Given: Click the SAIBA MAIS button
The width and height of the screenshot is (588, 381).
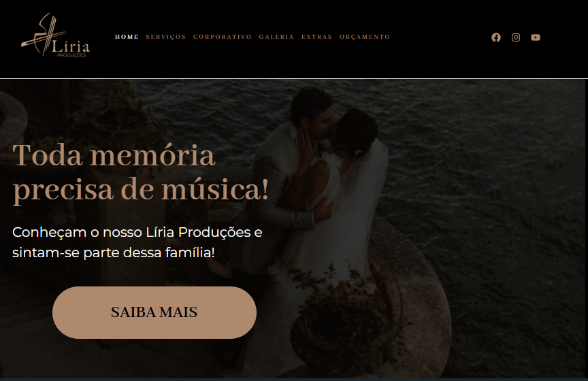Looking at the screenshot, I should [154, 312].
